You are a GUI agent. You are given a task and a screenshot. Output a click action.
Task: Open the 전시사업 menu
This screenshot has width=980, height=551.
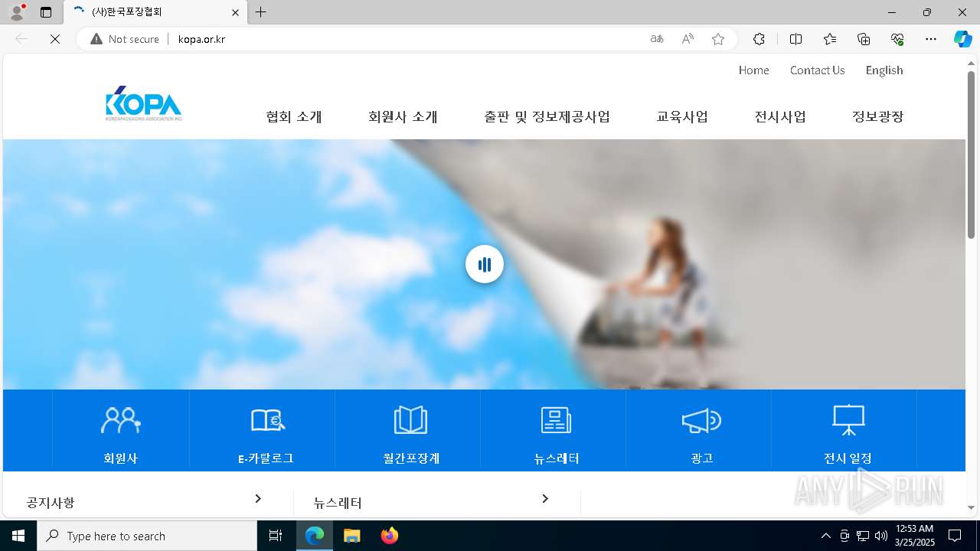pos(780,116)
